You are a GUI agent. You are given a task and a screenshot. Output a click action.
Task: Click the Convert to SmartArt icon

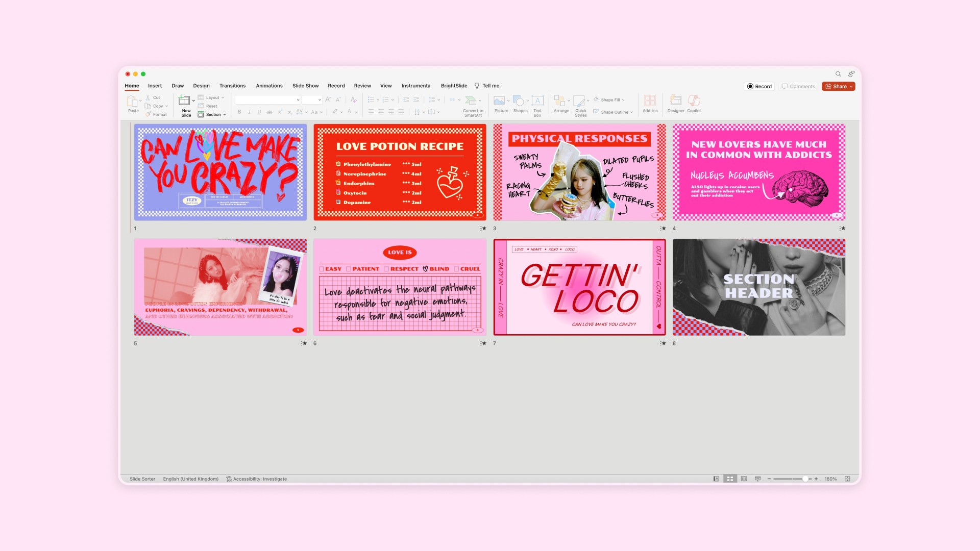[x=471, y=101]
